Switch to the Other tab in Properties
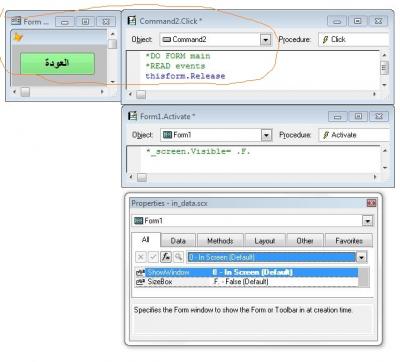Viewport: 400px width, 362px height. point(305,241)
